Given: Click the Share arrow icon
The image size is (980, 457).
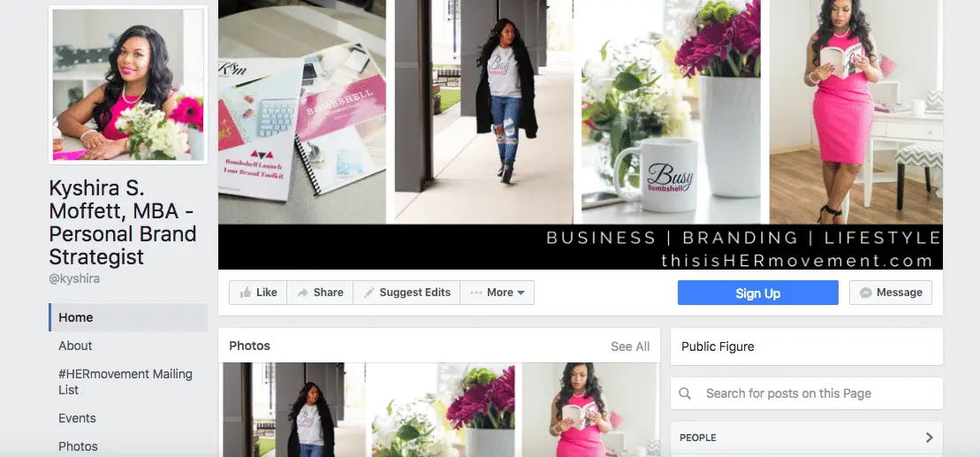Looking at the screenshot, I should 302,293.
